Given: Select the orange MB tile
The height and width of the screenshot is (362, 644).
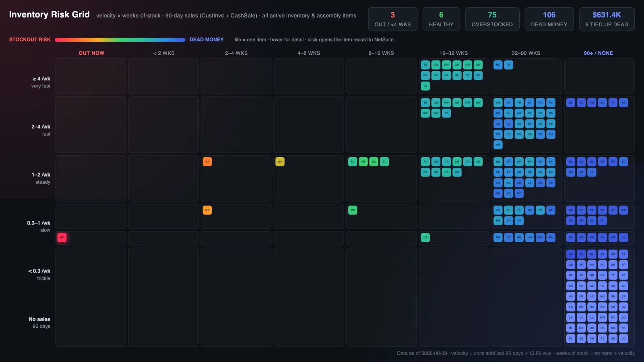Looking at the screenshot, I should (207, 210).
